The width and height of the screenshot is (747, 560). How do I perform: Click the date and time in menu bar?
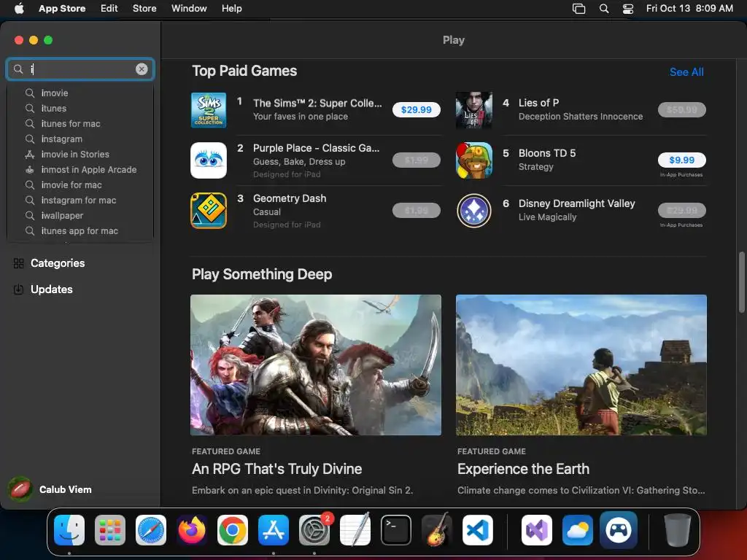pyautogui.click(x=689, y=8)
